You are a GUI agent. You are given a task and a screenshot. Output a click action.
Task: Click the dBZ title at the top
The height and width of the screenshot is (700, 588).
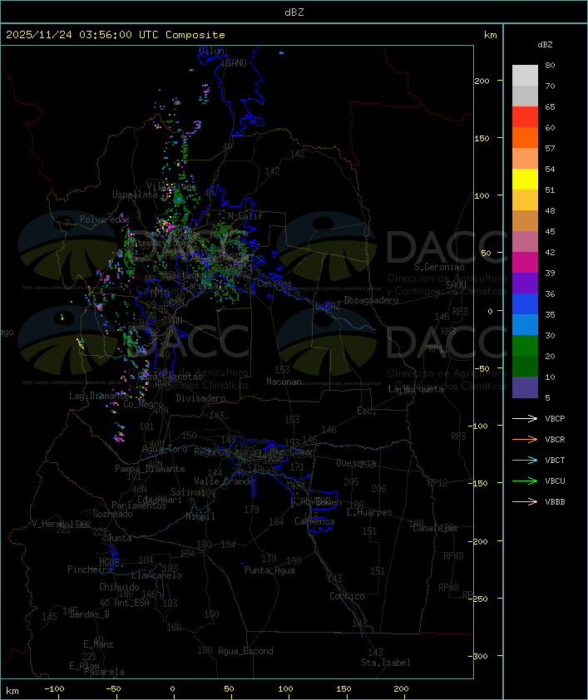click(x=294, y=12)
